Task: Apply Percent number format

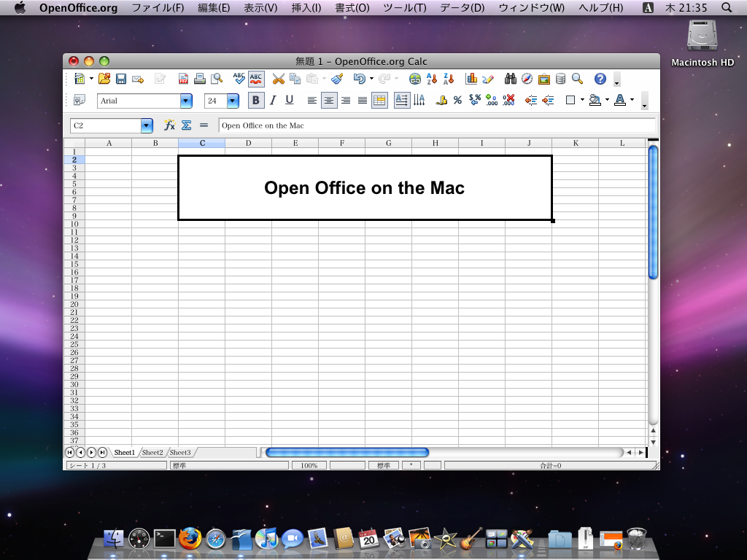Action: (458, 100)
